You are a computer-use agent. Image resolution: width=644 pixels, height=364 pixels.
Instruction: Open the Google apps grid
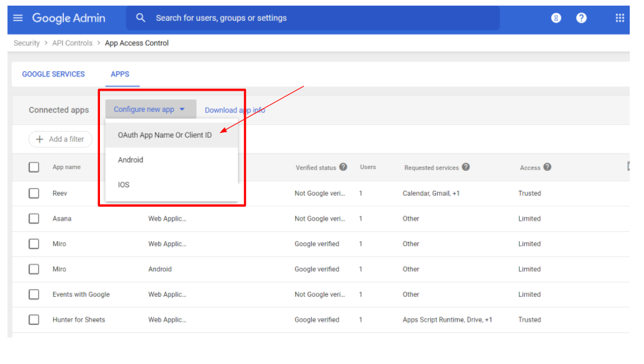[620, 17]
